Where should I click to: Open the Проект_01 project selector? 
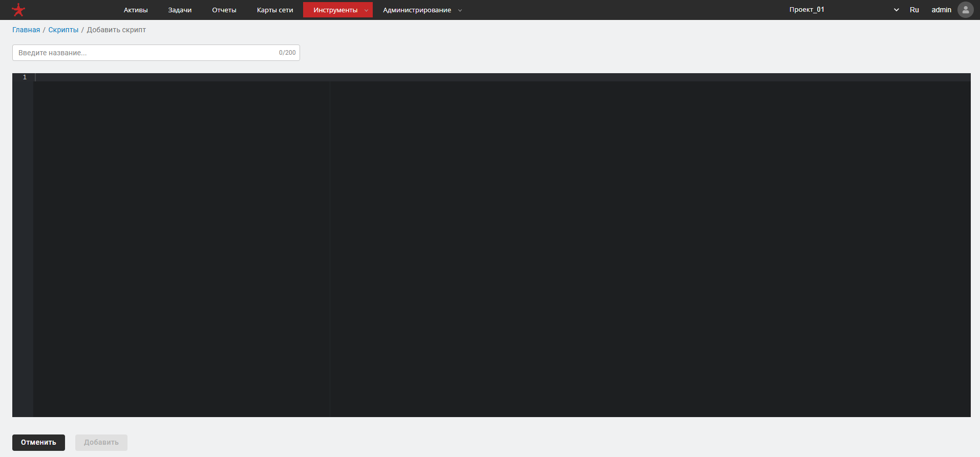844,10
